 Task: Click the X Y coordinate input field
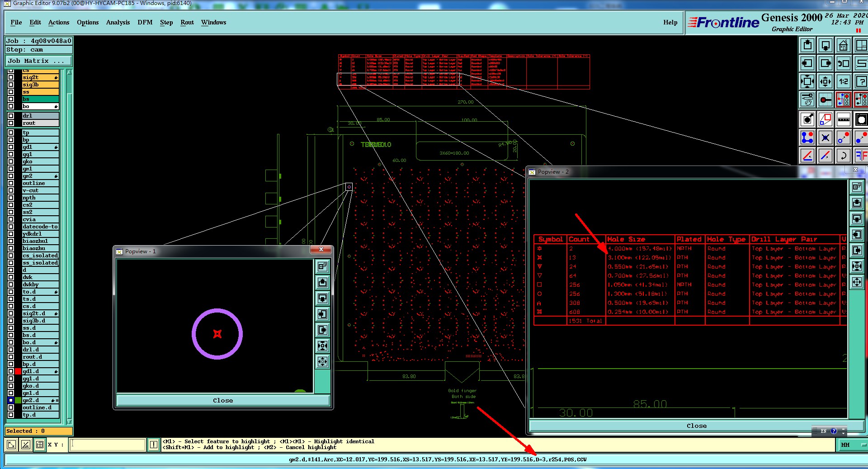pos(108,445)
